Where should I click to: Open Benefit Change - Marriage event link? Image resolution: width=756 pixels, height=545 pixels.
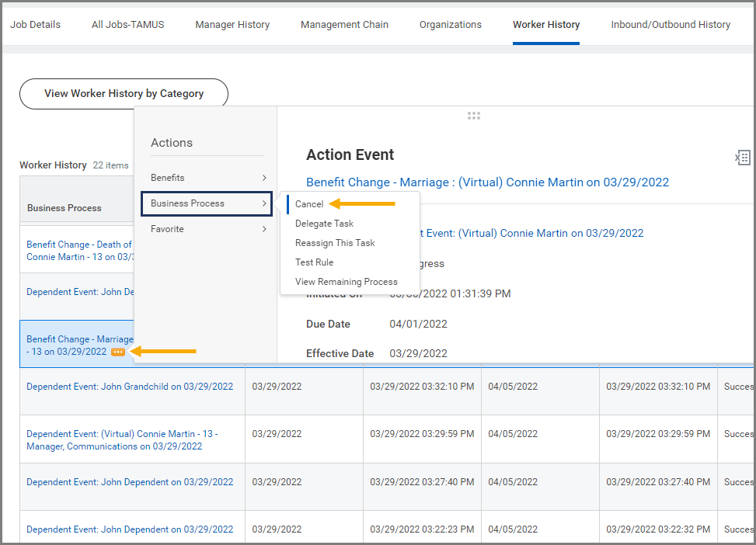[x=487, y=182]
